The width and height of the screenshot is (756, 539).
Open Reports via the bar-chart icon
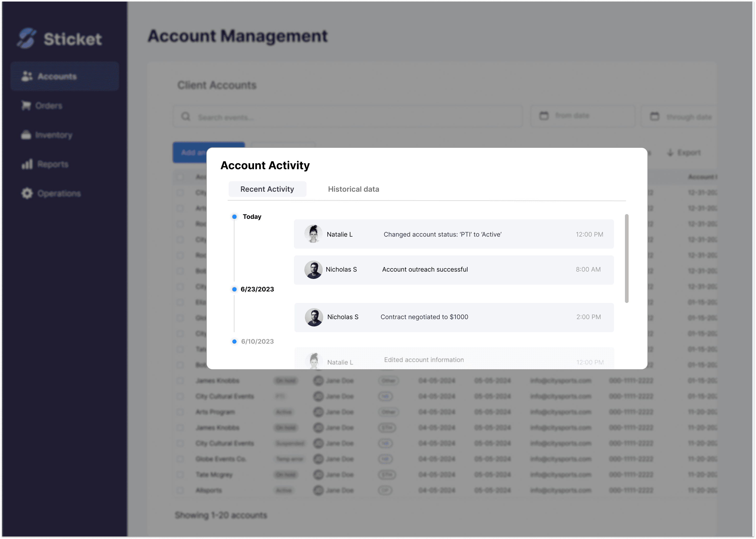27,164
